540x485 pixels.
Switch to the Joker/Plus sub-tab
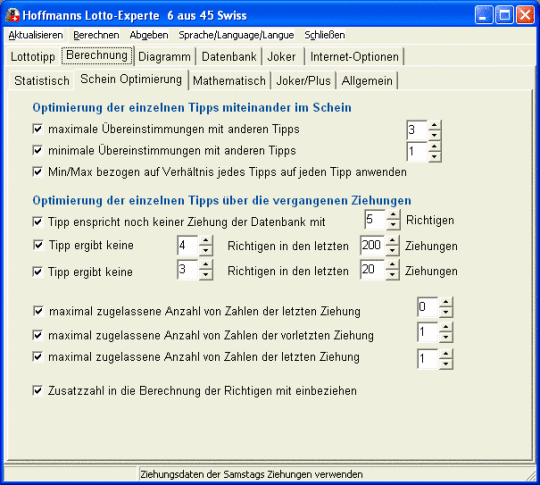(x=303, y=81)
